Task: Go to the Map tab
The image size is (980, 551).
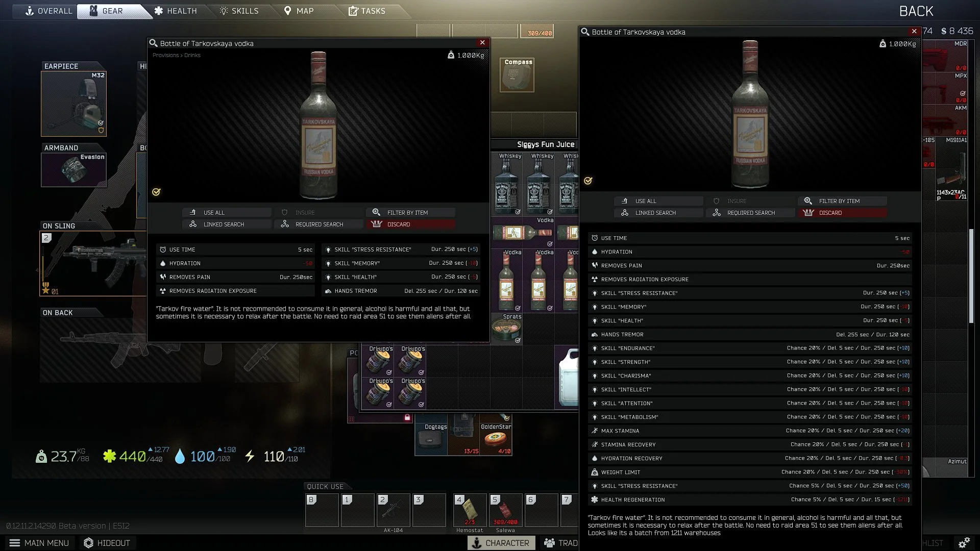Action: (x=299, y=11)
